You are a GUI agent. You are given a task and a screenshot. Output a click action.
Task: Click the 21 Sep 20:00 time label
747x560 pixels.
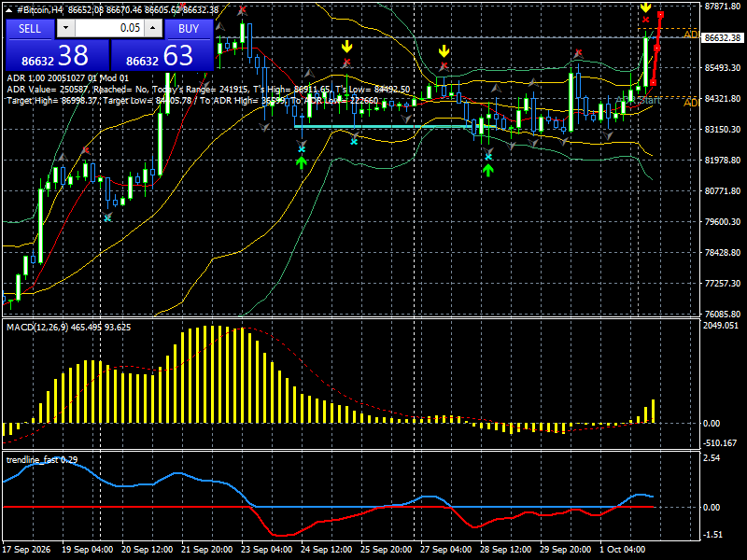coord(207,550)
